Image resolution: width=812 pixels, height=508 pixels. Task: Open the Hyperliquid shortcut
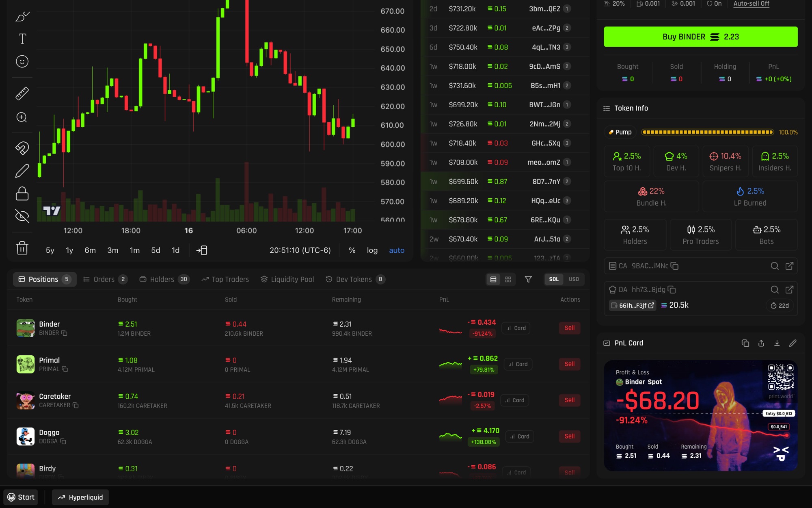pos(80,497)
